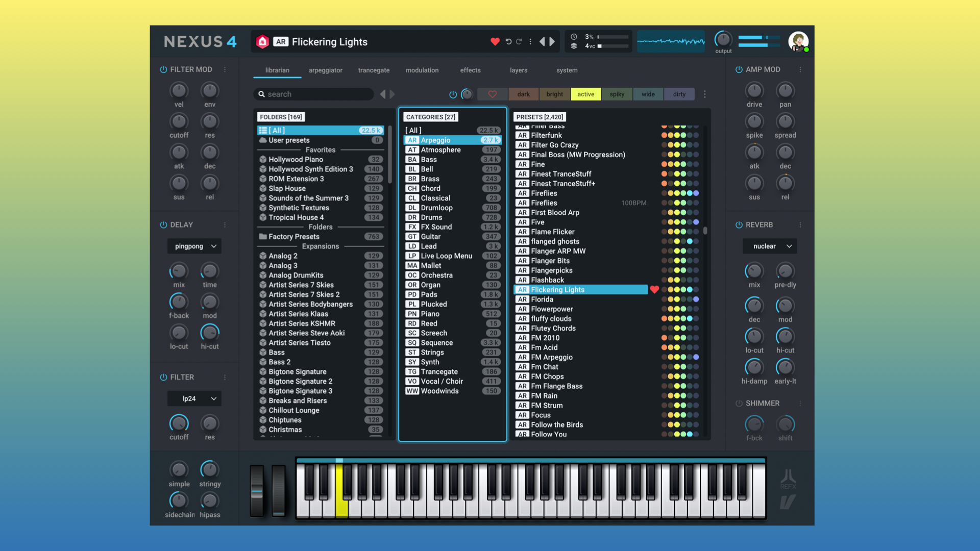
Task: Toggle the active tag filter
Action: pyautogui.click(x=585, y=94)
